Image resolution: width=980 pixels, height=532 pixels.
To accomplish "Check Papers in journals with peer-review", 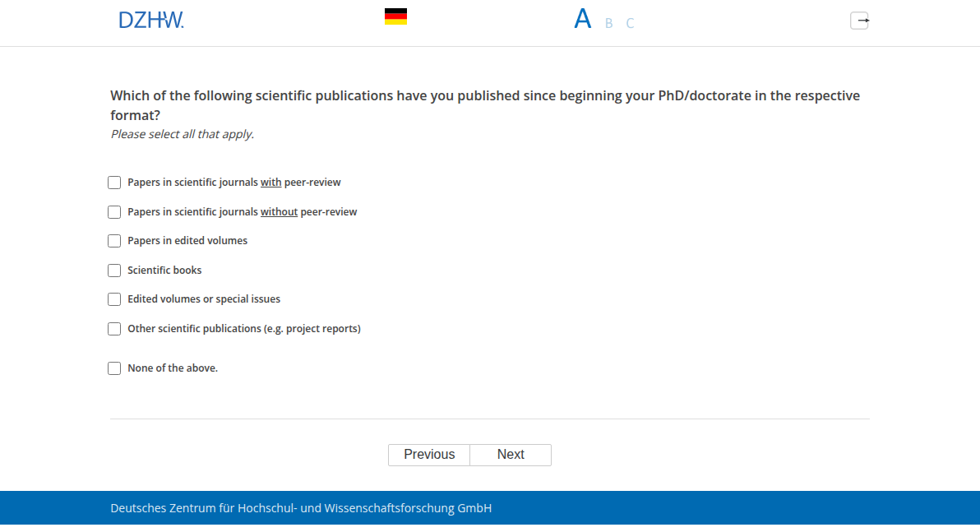I will click(114, 183).
